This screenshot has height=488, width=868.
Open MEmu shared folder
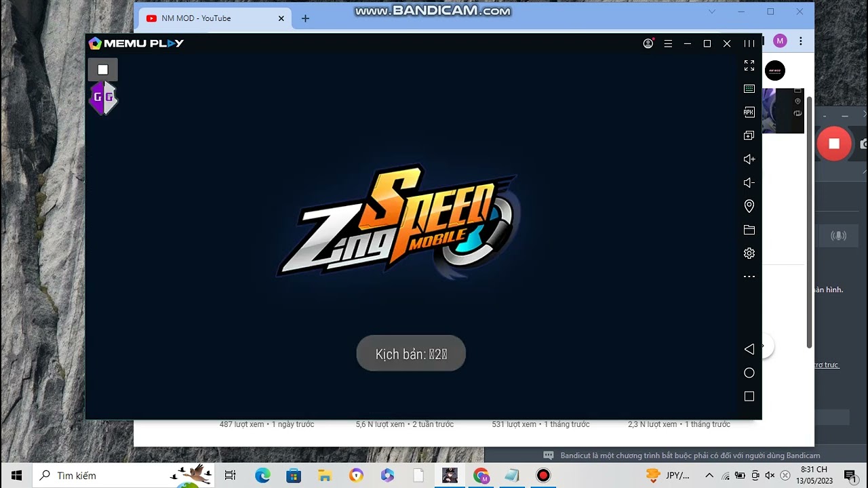[x=749, y=230]
